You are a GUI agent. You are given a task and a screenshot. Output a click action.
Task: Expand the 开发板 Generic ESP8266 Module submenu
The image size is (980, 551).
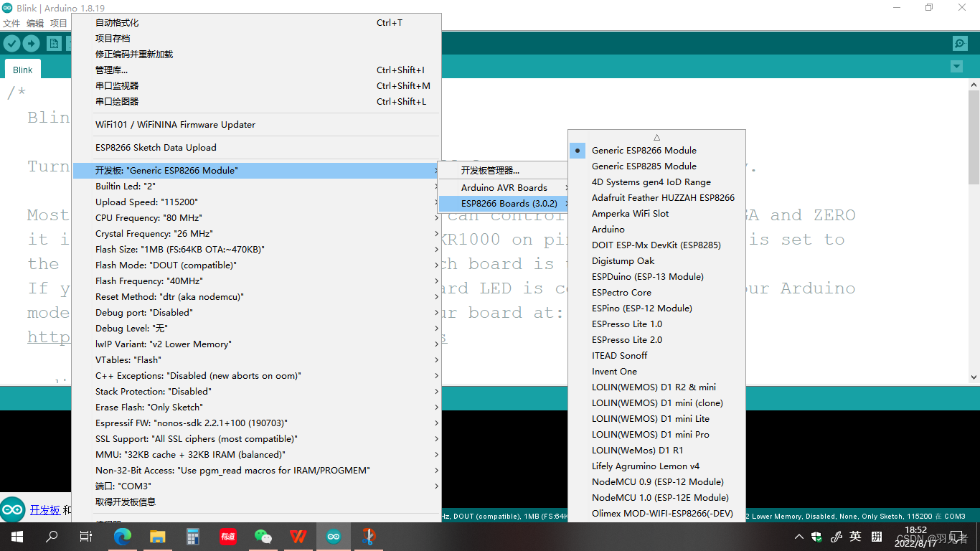(257, 171)
